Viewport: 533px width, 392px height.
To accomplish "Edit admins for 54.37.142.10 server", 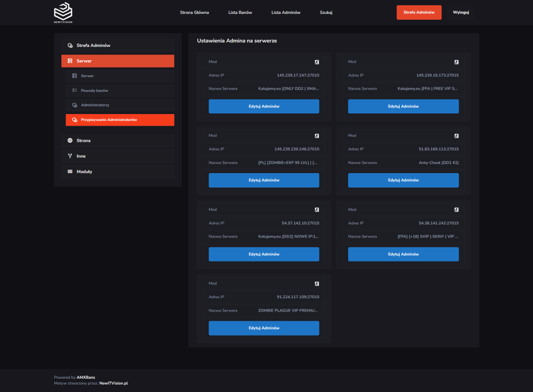I will pyautogui.click(x=264, y=254).
